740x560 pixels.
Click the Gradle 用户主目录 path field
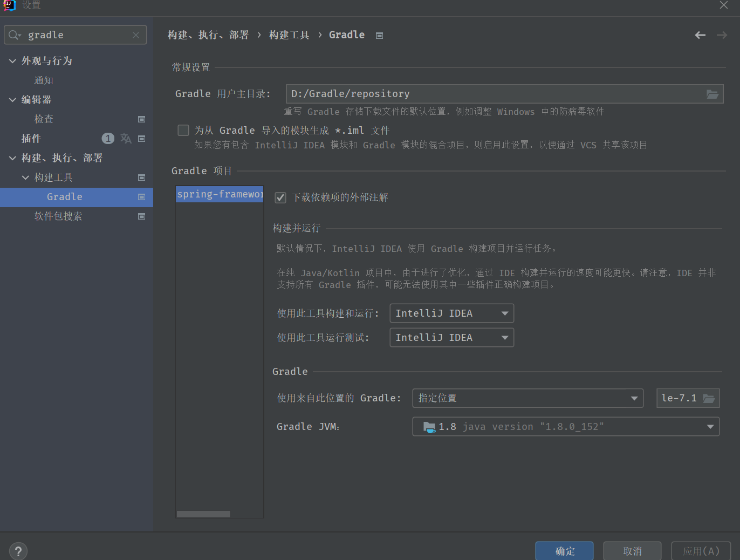504,94
